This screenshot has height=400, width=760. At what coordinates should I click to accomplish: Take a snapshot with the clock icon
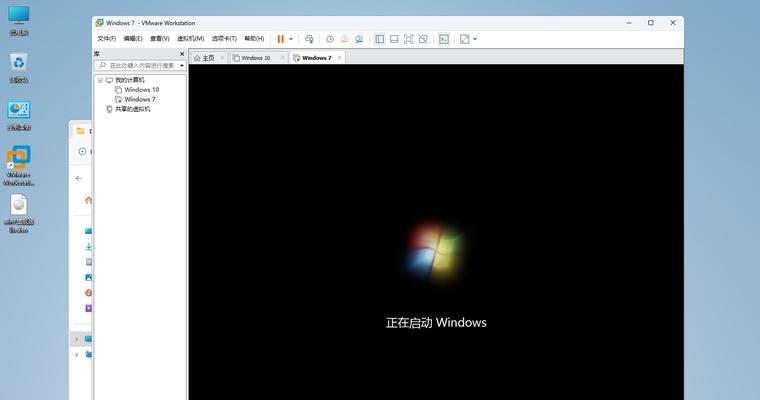pos(330,39)
